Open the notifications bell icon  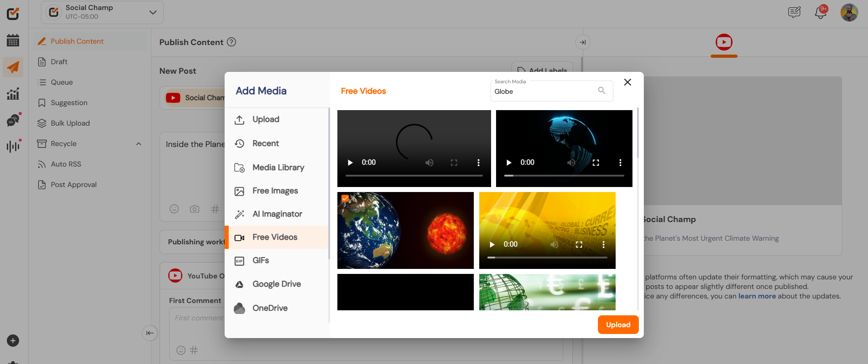tap(820, 12)
